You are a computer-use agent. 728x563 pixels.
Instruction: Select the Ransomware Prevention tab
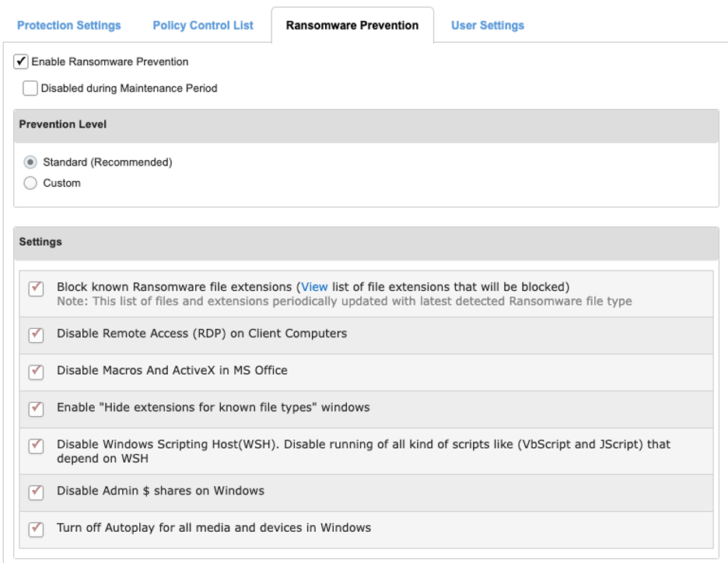[352, 25]
